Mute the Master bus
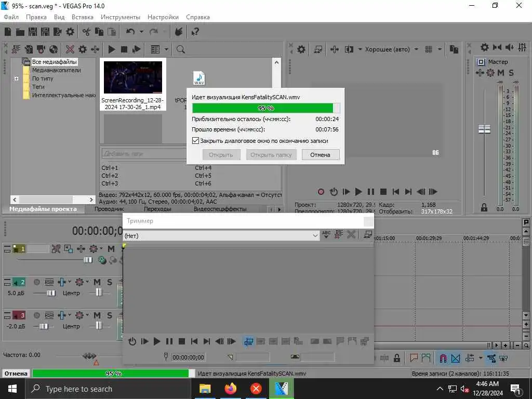The width and height of the screenshot is (532, 399). (x=501, y=73)
